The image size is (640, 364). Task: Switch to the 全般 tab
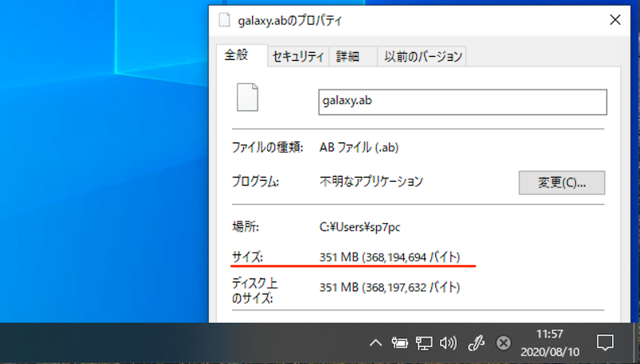(x=237, y=55)
